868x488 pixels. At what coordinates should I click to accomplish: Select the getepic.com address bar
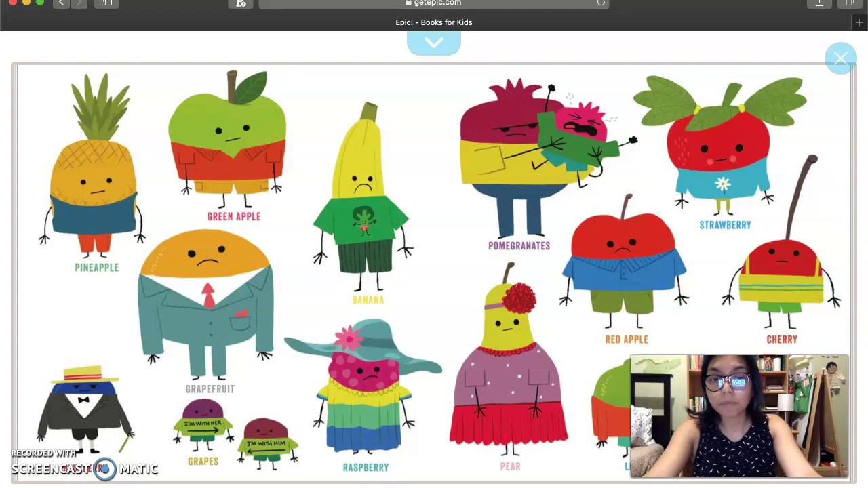click(434, 3)
